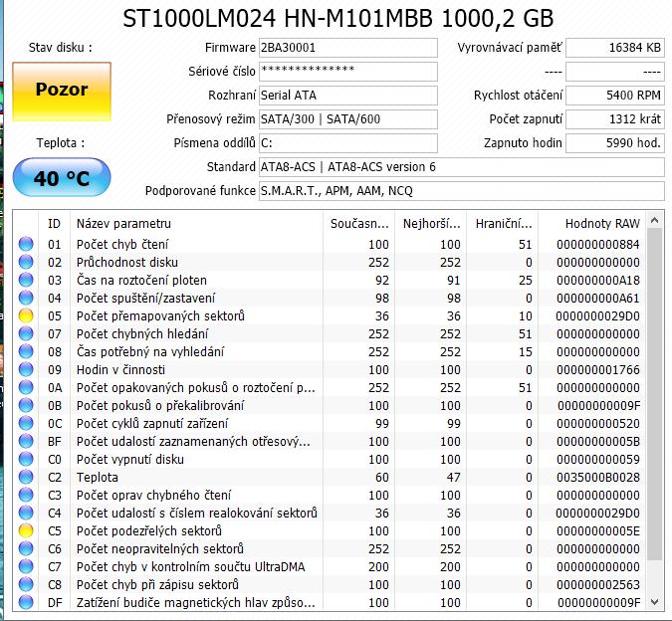Select row Počet chyb čtení

coord(330,244)
